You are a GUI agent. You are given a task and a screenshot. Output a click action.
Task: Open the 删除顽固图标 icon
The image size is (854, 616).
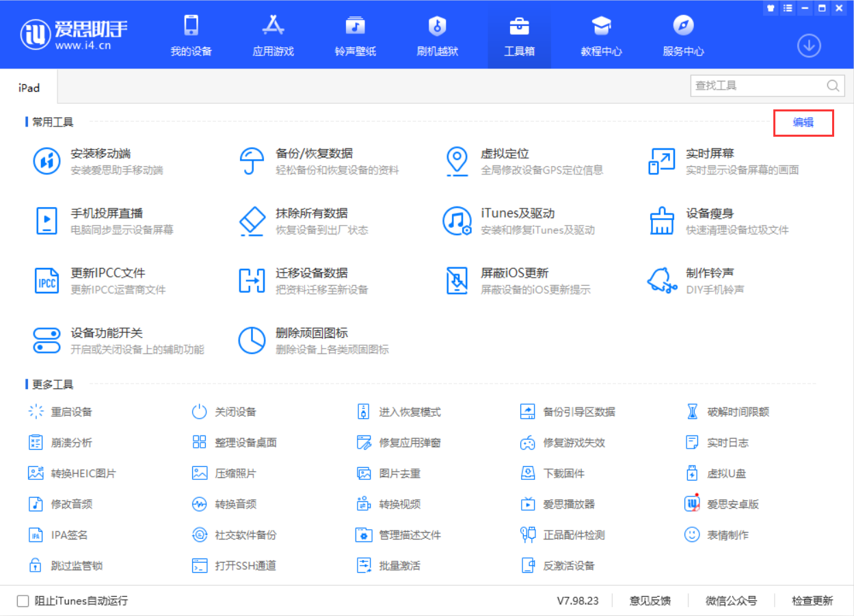[x=252, y=340]
